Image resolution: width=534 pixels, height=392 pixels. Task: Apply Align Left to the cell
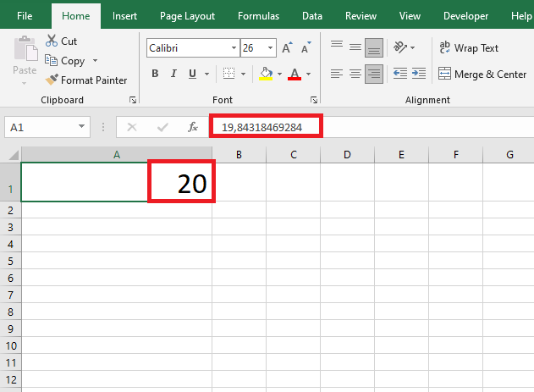point(336,74)
